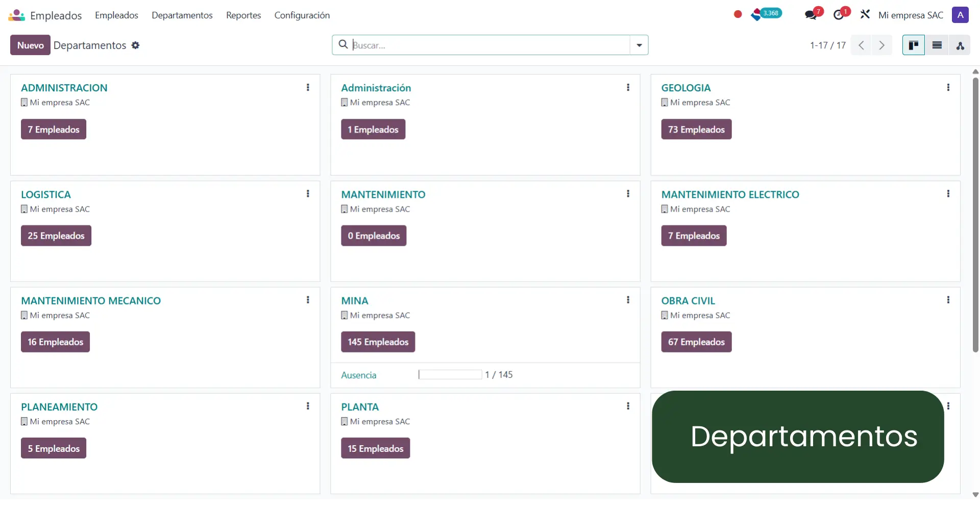Open the GEOLOGIA card options menu
The image size is (980, 510).
pos(949,87)
